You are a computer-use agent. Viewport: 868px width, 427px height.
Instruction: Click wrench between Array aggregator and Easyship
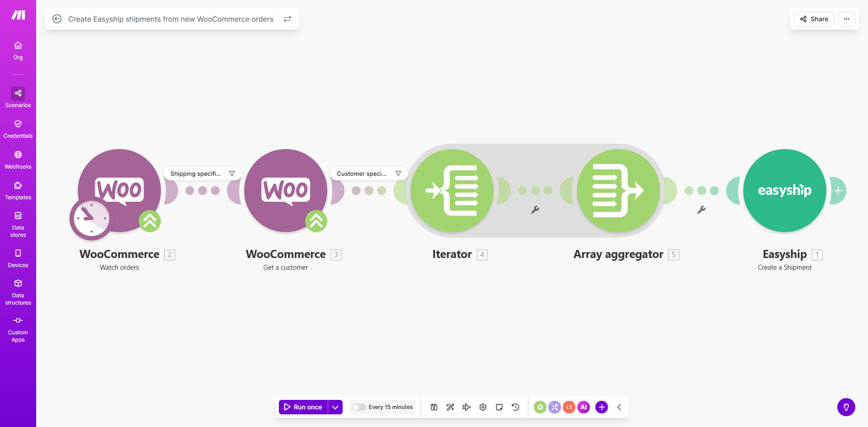tap(702, 210)
